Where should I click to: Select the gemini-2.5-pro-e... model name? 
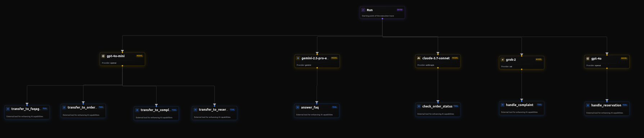point(315,58)
